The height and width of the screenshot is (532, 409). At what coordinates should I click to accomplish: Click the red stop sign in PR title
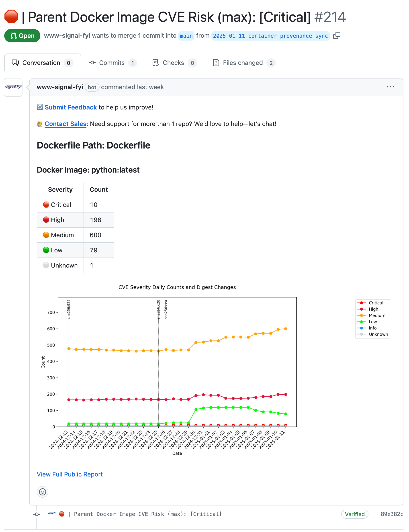(x=11, y=16)
